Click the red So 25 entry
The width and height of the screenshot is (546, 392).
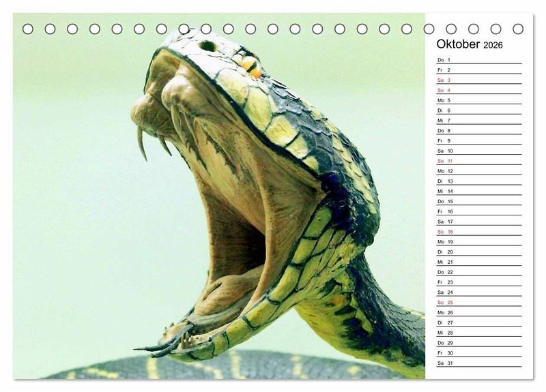[479, 303]
